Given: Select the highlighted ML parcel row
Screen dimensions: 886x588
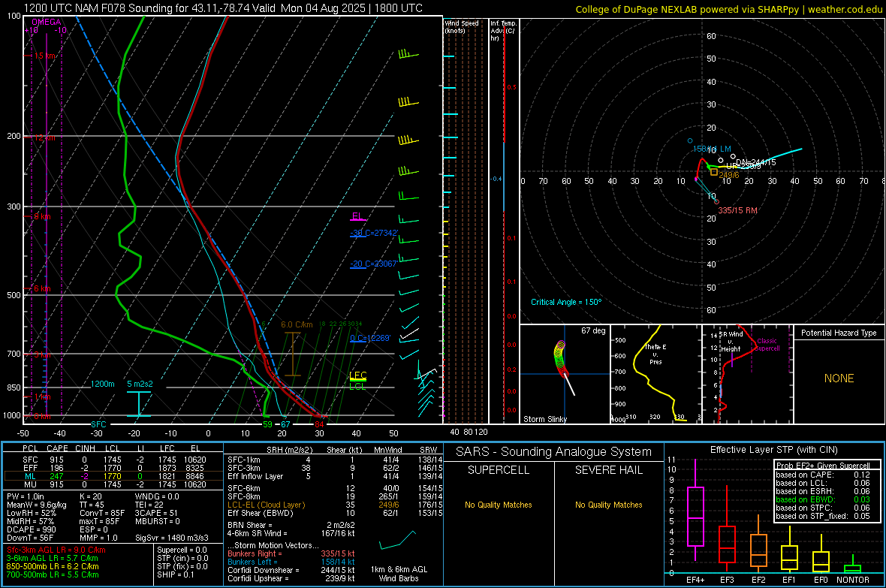Looking at the screenshot, I should (113, 476).
